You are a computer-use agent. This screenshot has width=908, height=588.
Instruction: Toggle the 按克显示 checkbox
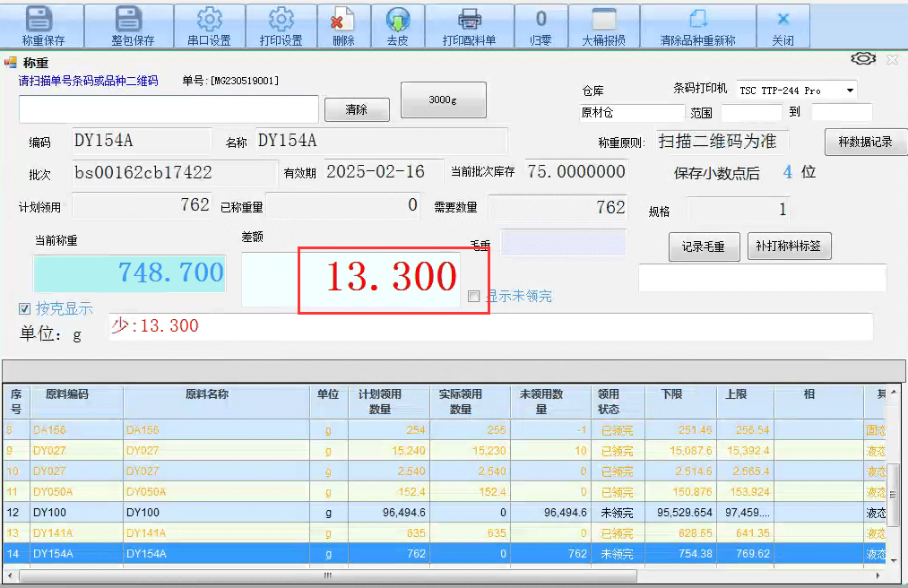point(25,309)
